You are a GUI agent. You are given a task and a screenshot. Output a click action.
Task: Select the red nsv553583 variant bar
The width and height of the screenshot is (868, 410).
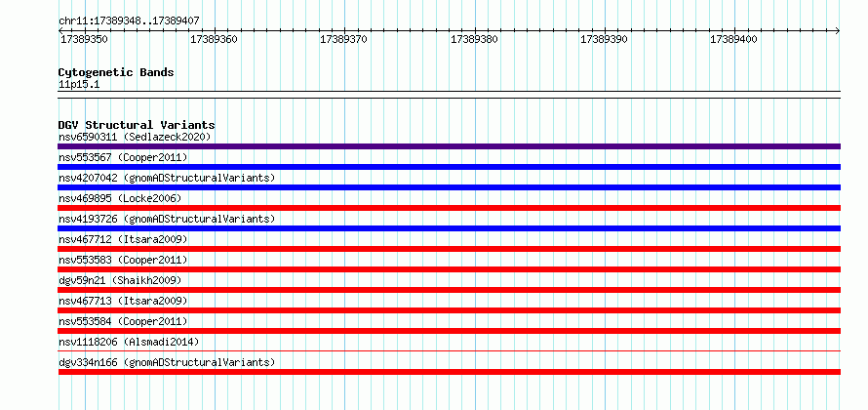pos(449,269)
